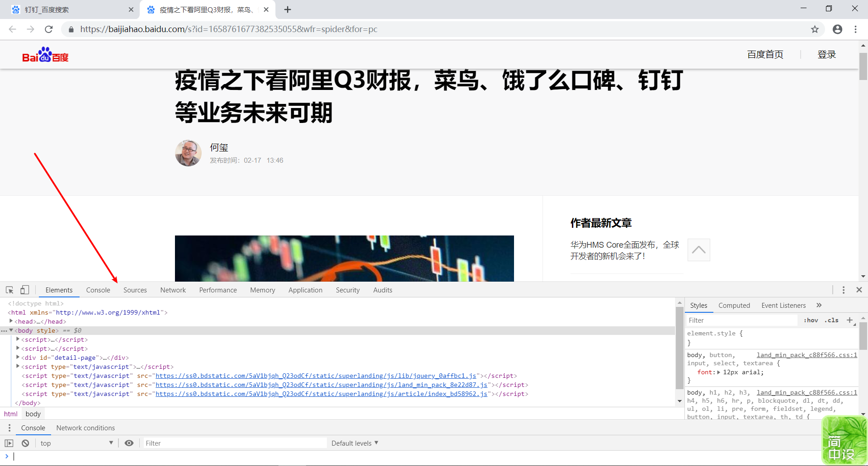Open the Chrome profile avatar icon
The image size is (868, 466).
(x=837, y=29)
